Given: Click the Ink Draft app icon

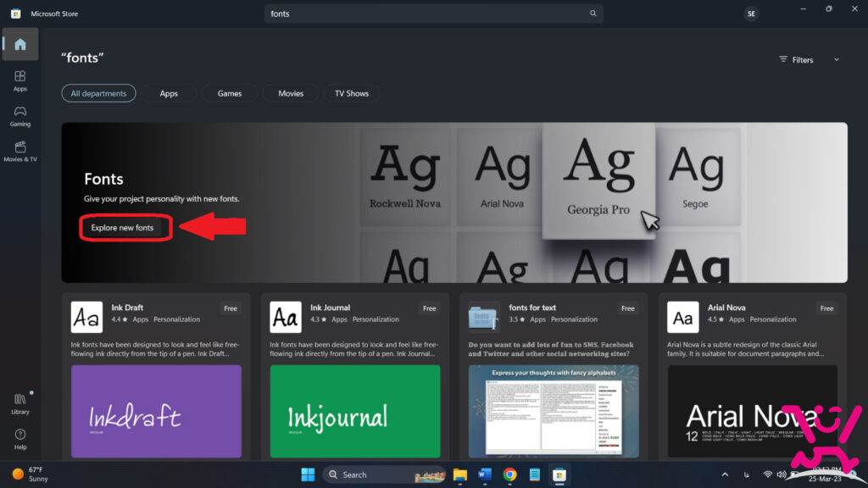Looking at the screenshot, I should (87, 317).
